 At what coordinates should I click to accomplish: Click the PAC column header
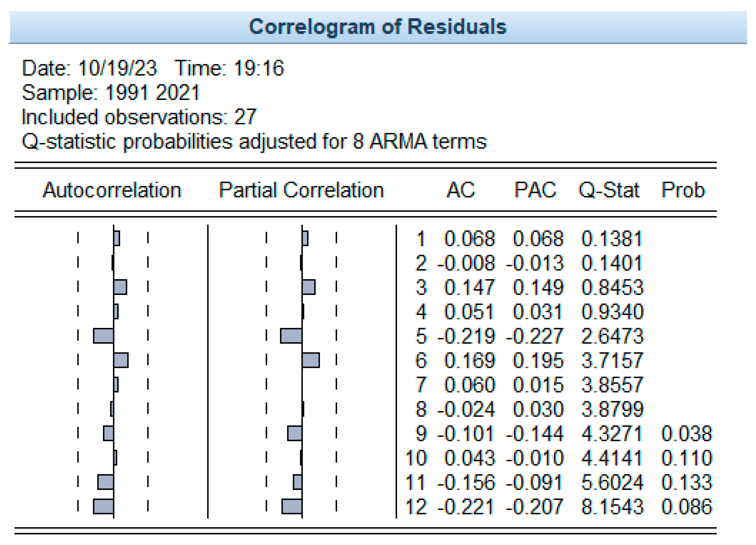(x=535, y=190)
